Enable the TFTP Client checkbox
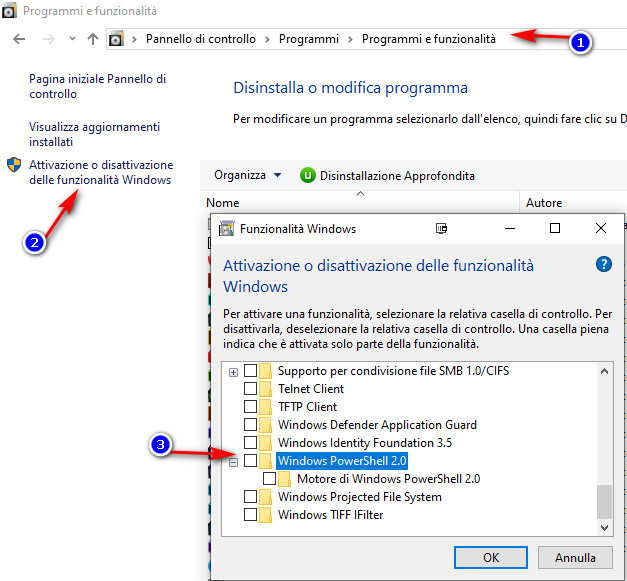Viewport: 627px width, 581px height. pyautogui.click(x=250, y=407)
